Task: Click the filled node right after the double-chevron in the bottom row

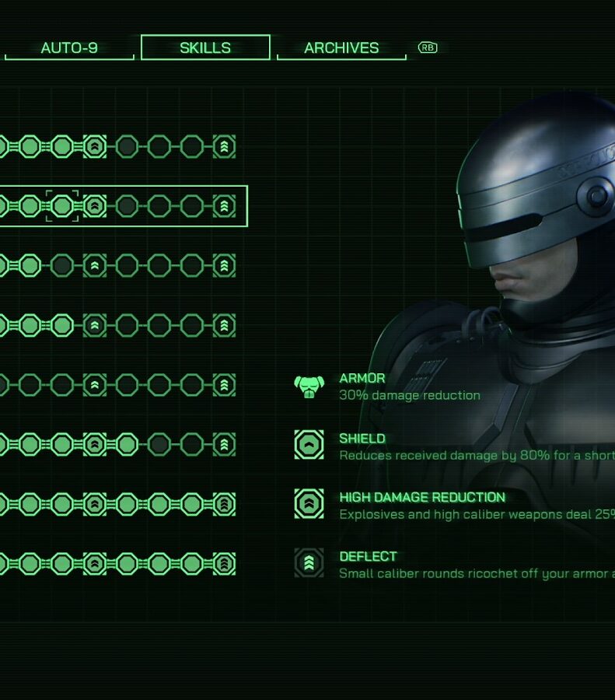Action: 128,563
